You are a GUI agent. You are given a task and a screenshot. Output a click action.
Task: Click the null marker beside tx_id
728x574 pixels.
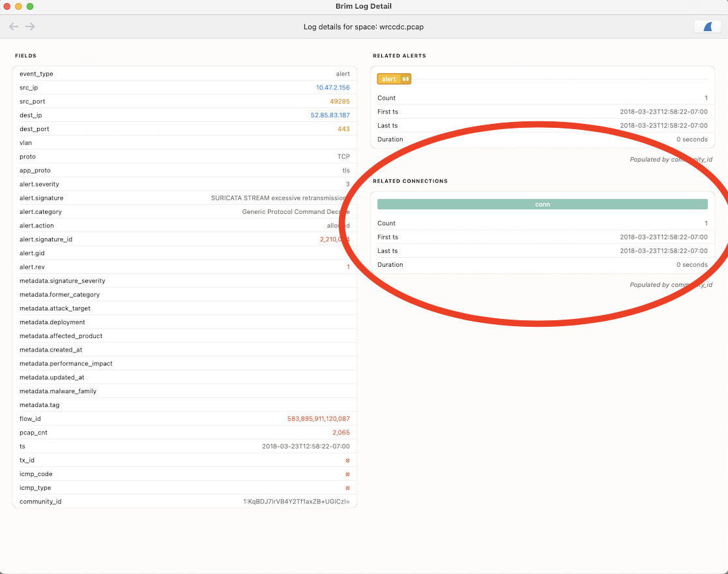coord(348,460)
